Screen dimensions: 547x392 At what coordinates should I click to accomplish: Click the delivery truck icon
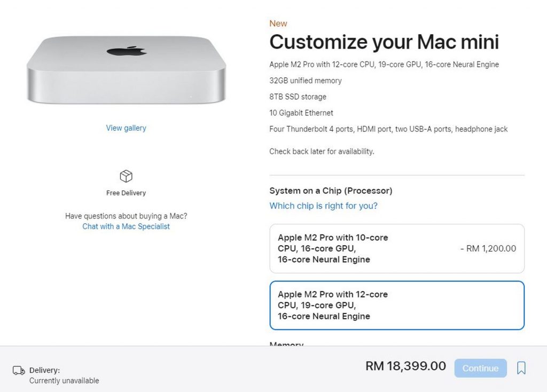19,371
